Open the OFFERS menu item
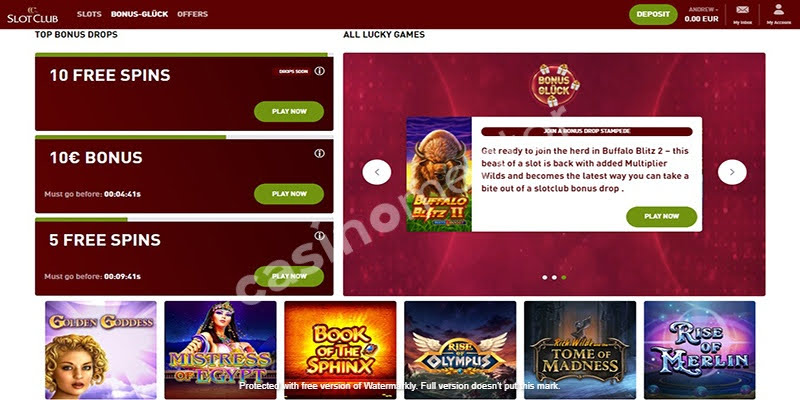Screen dimensions: 800x400 click(192, 14)
